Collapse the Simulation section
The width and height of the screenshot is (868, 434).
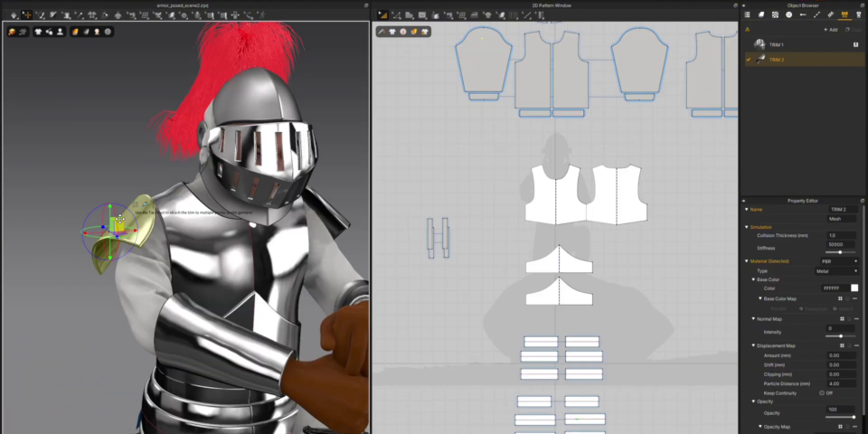pos(747,227)
